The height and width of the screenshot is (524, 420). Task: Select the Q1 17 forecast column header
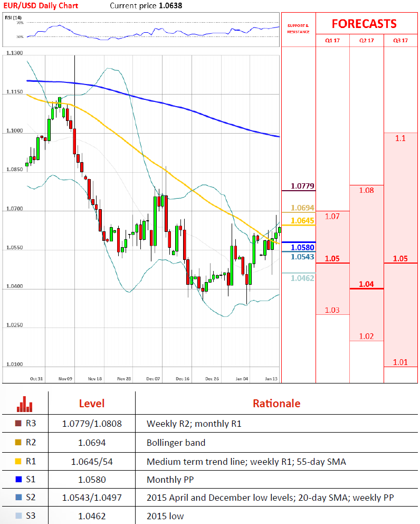pos(332,41)
